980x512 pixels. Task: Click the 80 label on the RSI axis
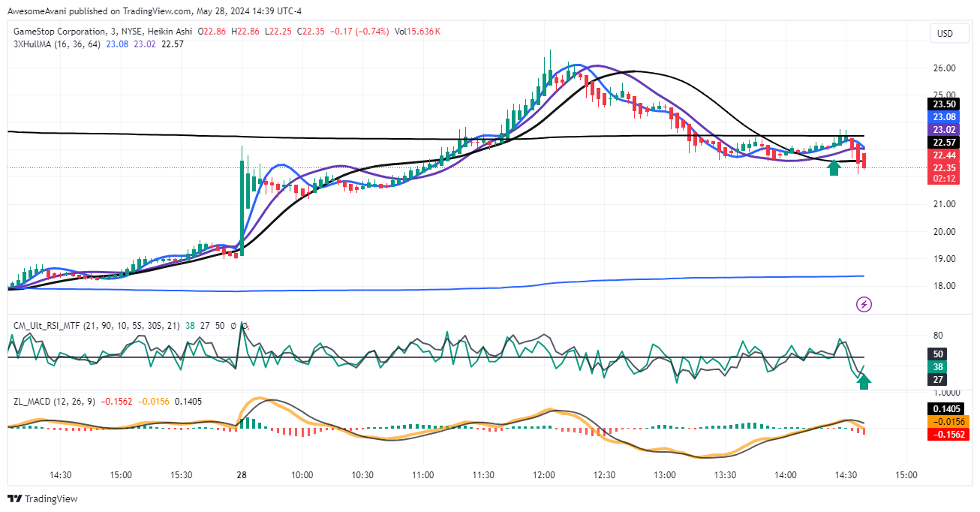[938, 336]
